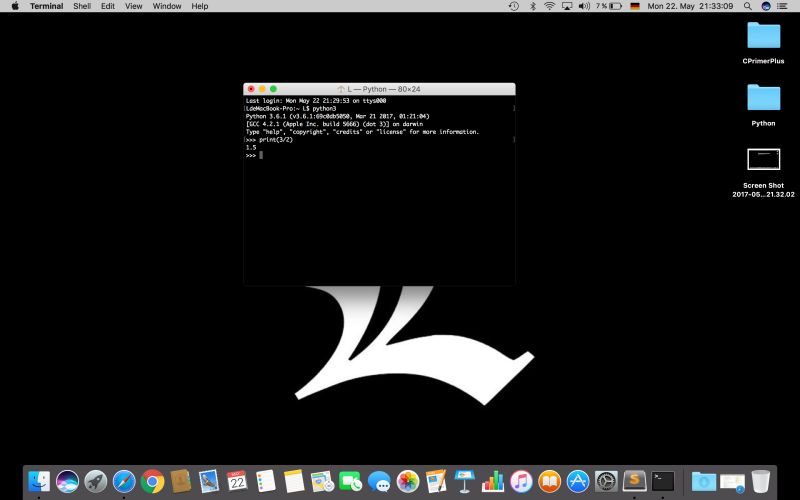Open the Edit menu
The width and height of the screenshot is (800, 500).
[108, 6]
